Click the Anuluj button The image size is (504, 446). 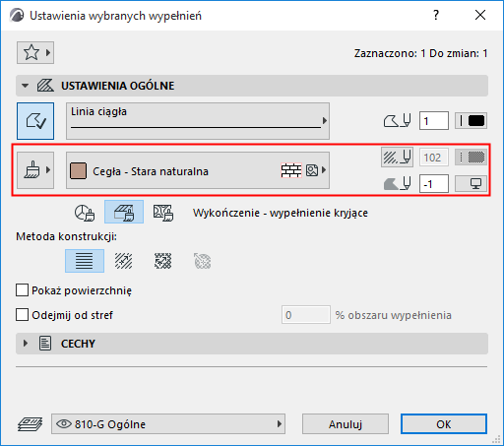[x=346, y=424]
